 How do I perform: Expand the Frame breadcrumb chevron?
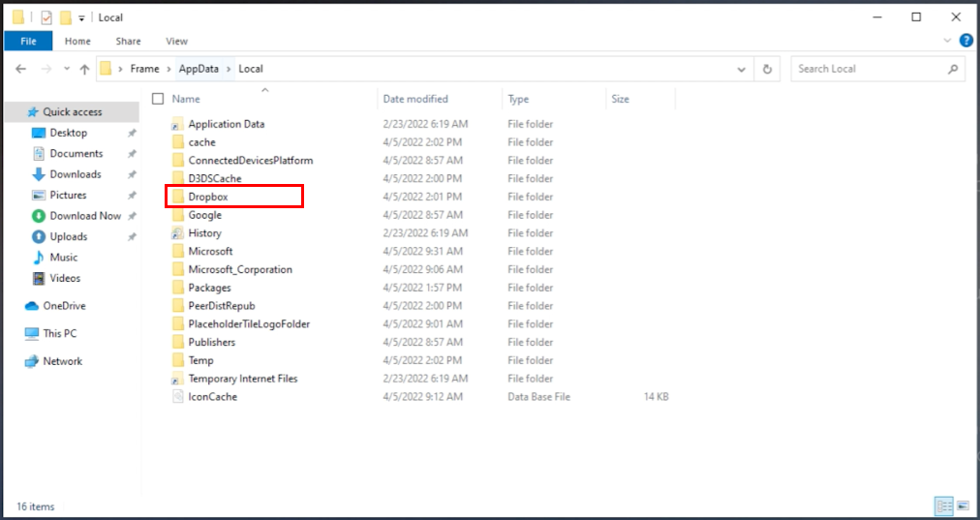(168, 69)
